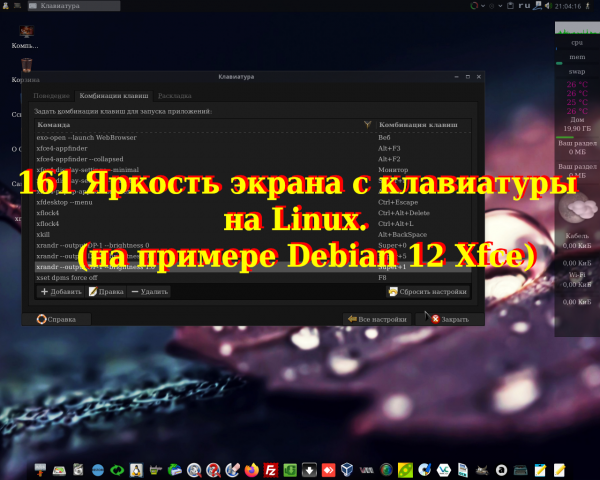This screenshot has width=600, height=480.
Task: Click the volume speaker tray icon
Action: coord(548,6)
